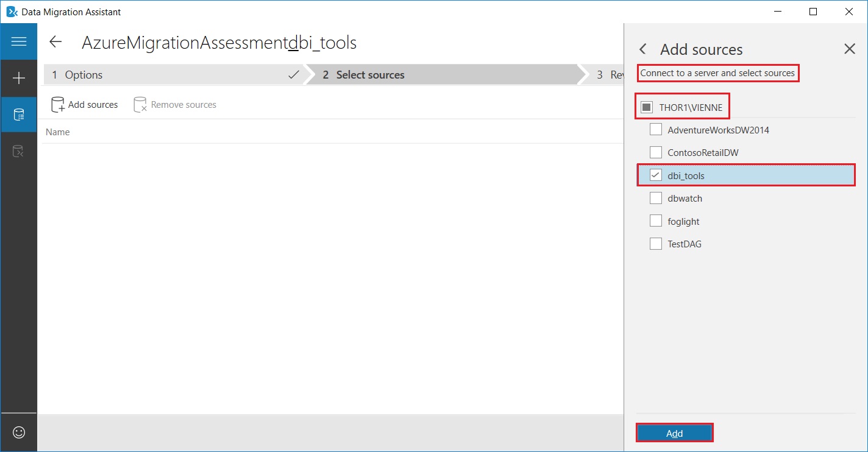Click the dbwatch label

(x=685, y=199)
